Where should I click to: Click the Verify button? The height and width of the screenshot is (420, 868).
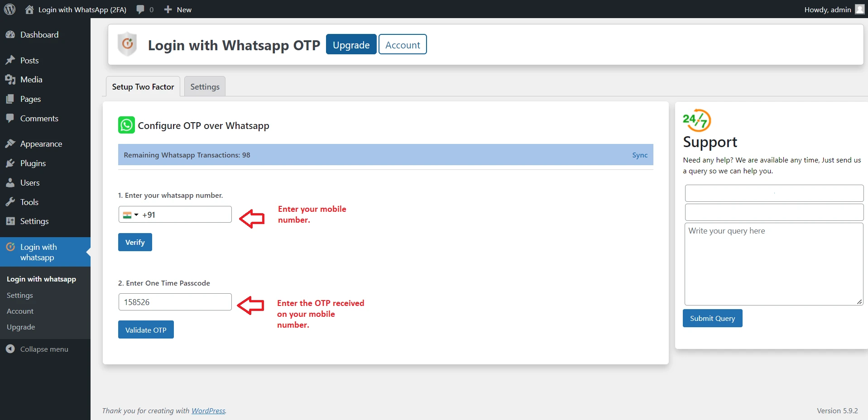(135, 242)
